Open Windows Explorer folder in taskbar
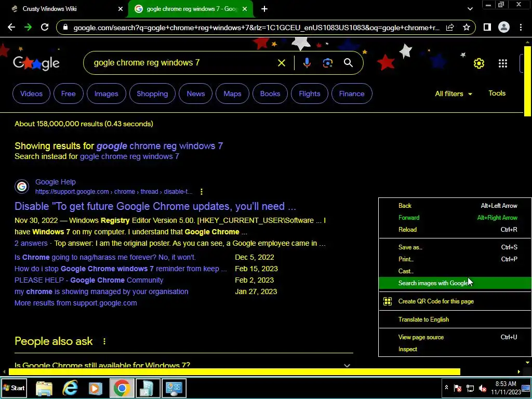Viewport: 532px width, 399px height. point(44,388)
